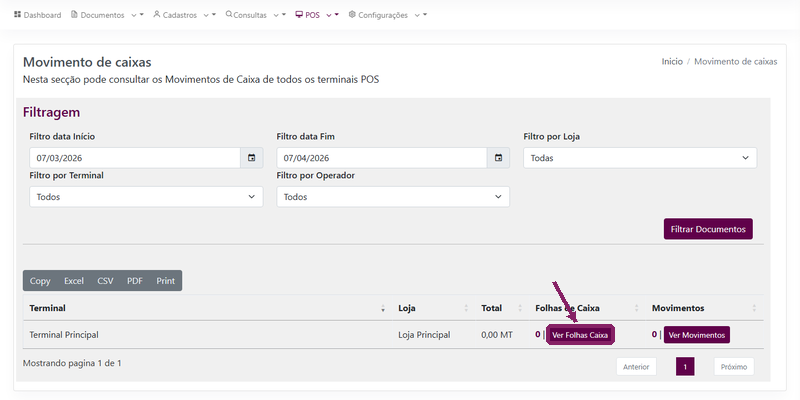
Task: Sort table by Total column
Action: [x=502, y=308]
